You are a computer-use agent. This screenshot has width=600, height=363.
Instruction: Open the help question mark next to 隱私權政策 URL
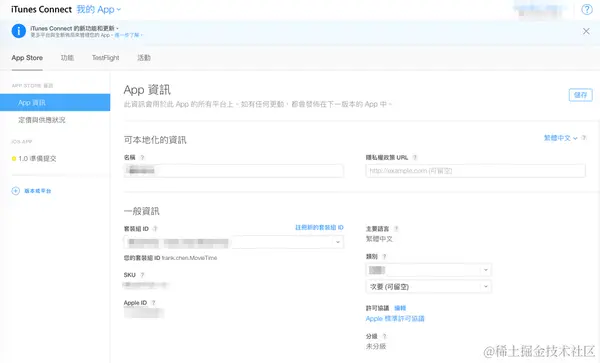(x=415, y=158)
